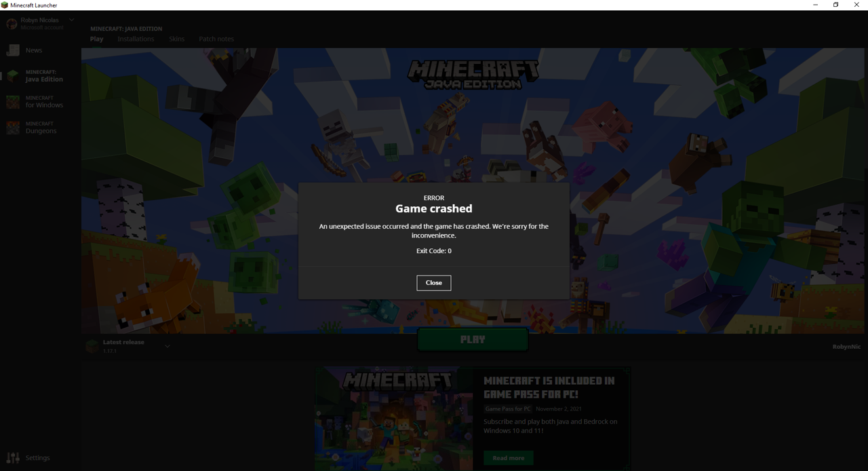
Task: Click the Java Edition grass block icon
Action: [x=13, y=76]
